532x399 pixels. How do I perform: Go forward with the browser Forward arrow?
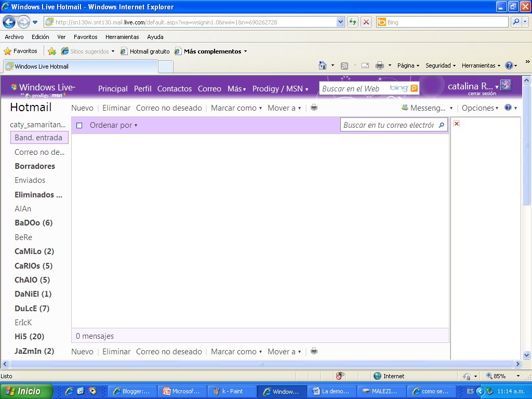(23, 22)
